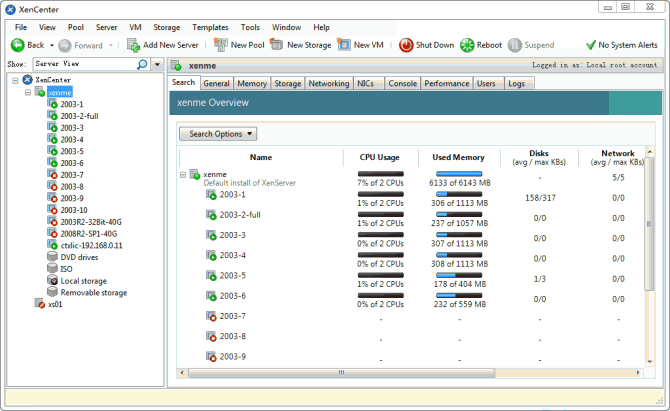Select 2003R2-32Bit-40G in the tree
The image size is (670, 411).
91,222
